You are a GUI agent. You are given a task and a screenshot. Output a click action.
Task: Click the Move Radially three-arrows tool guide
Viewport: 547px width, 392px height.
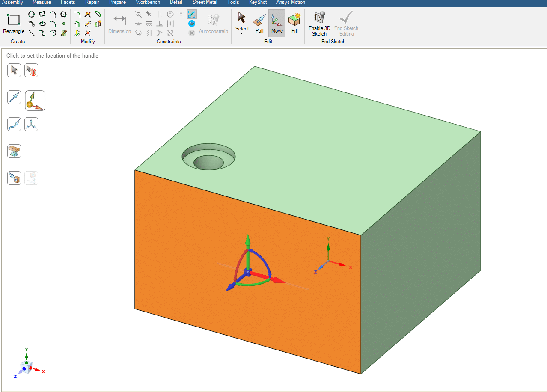pos(31,124)
